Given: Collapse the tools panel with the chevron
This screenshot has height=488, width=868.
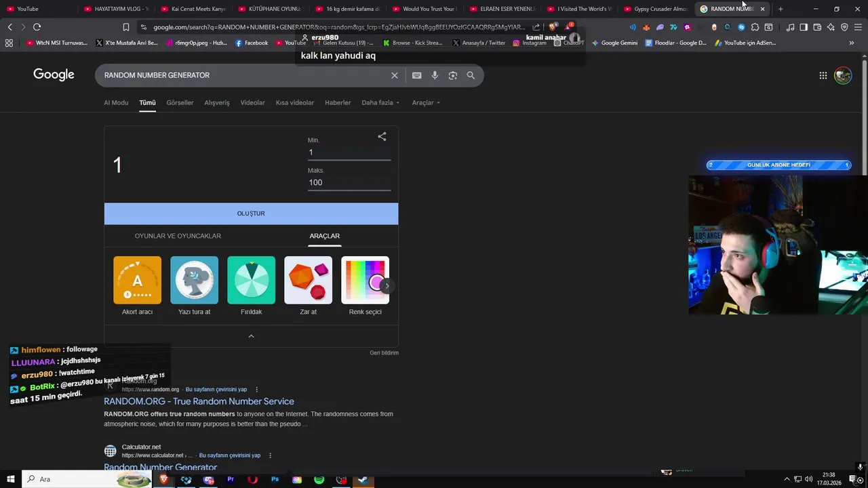Looking at the screenshot, I should click(x=251, y=336).
